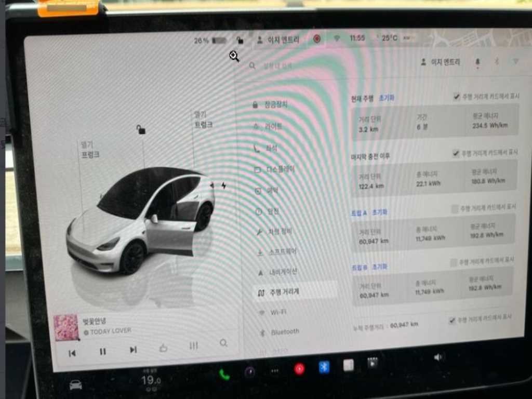Open the 잠금장치 settings menu
This screenshot has width=532, height=399.
(270, 105)
